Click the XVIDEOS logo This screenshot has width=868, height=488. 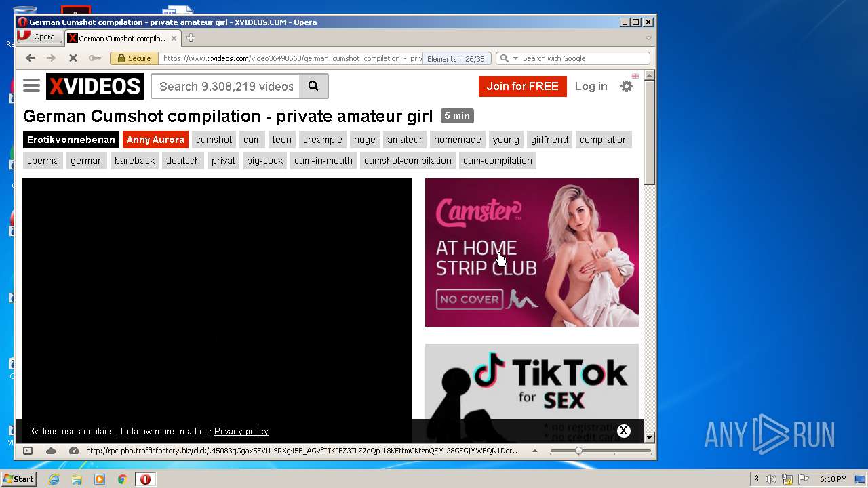(x=95, y=86)
